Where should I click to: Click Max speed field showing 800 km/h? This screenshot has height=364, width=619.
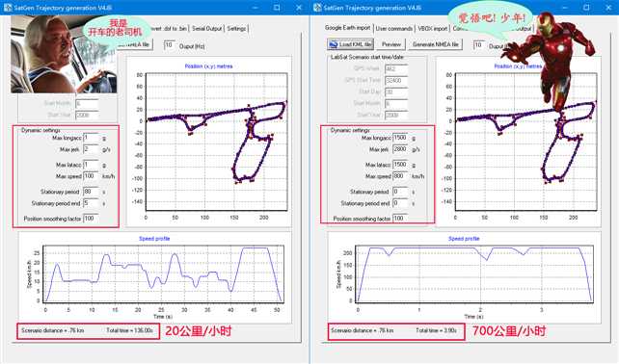(400, 176)
